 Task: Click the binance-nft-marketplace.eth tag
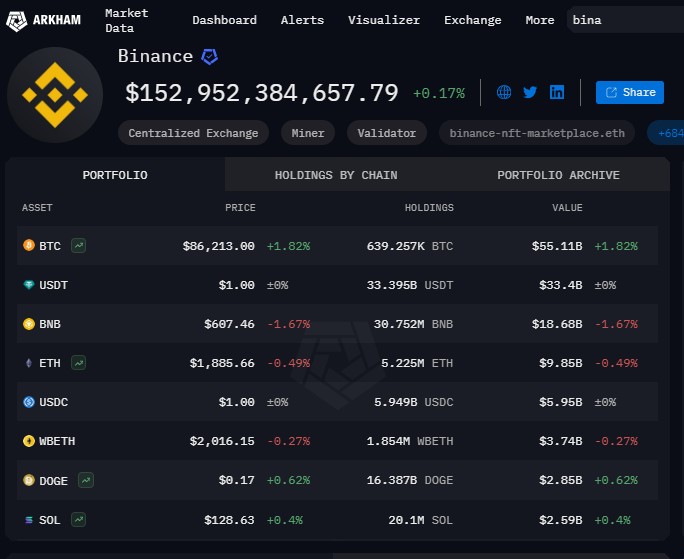(537, 133)
